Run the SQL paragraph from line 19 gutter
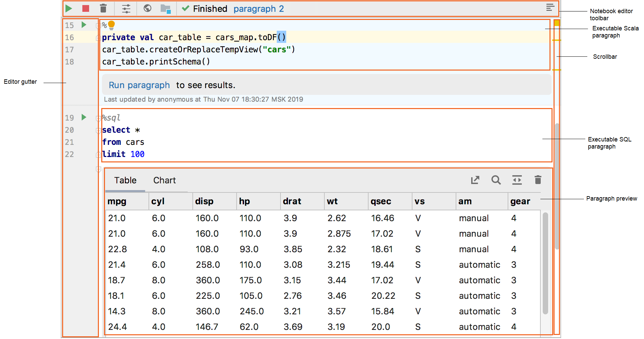Viewport: 644px width, 339px height. (x=84, y=117)
